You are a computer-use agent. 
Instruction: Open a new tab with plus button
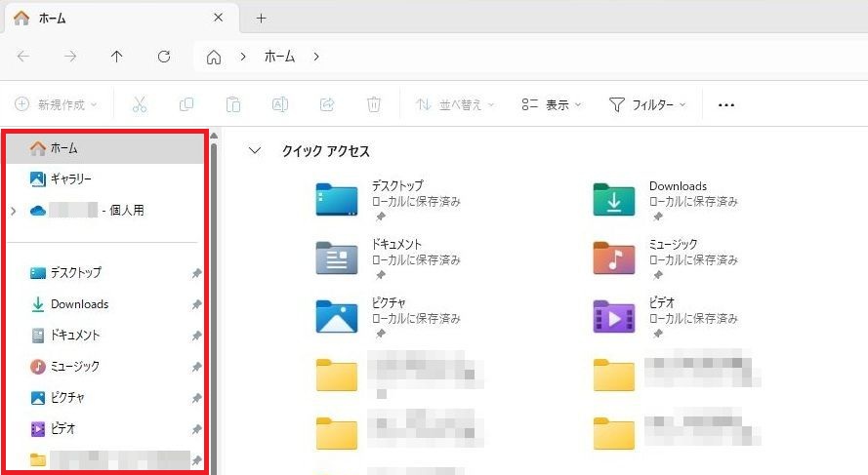pos(261,19)
